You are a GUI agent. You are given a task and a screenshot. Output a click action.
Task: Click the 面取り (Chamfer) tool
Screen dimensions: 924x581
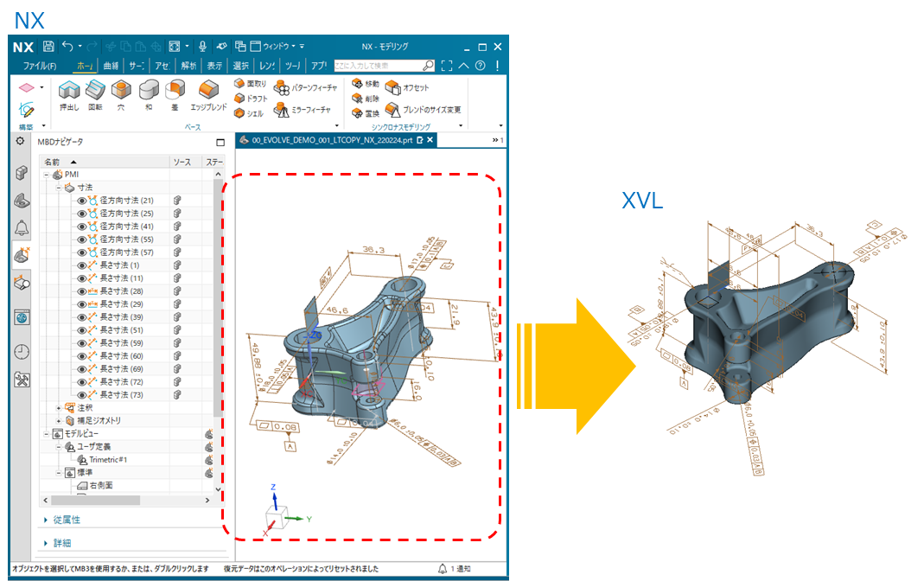coord(251,84)
